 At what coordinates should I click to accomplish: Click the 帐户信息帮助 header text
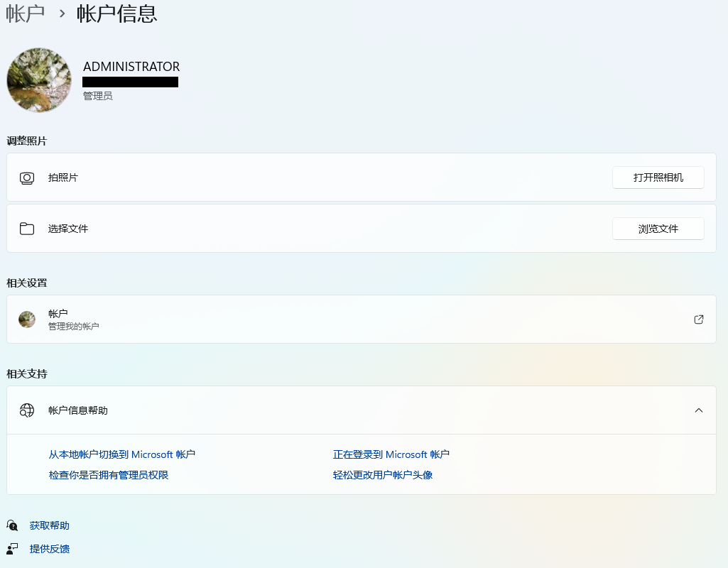click(78, 410)
